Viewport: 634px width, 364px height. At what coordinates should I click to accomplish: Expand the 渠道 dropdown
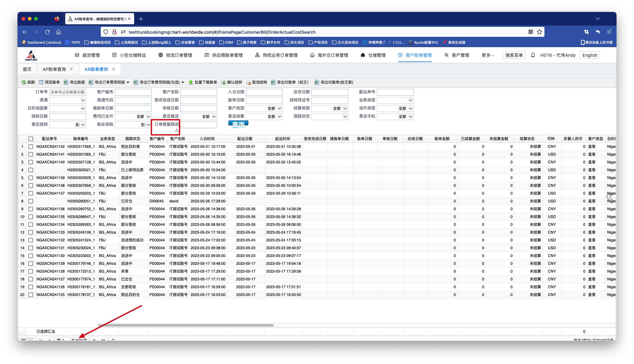[83, 100]
